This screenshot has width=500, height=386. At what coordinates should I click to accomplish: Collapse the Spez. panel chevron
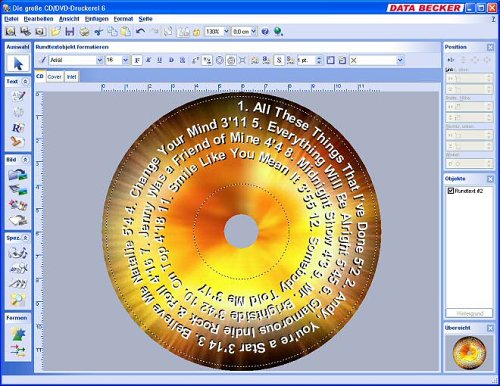coord(25,238)
